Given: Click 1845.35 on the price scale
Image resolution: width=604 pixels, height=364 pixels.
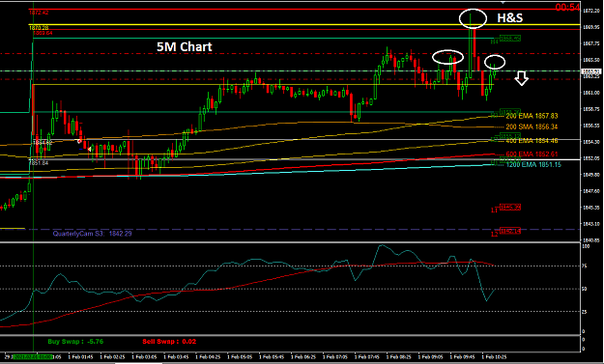Looking at the screenshot, I should pyautogui.click(x=590, y=208).
